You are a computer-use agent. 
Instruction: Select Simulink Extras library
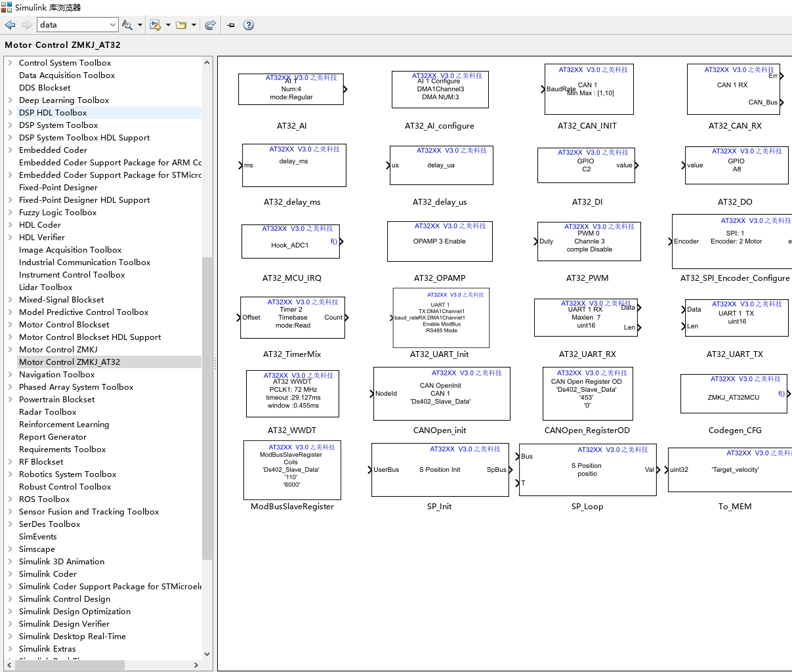point(47,649)
